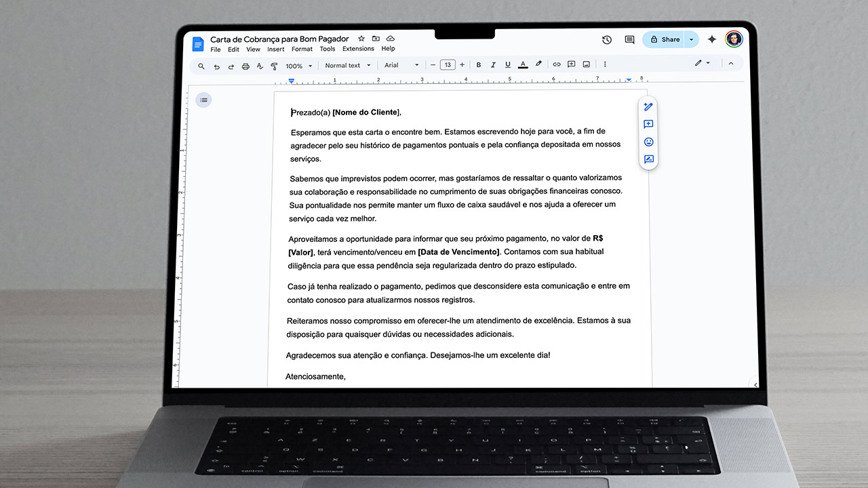Toggle italic formatting

pos(493,65)
